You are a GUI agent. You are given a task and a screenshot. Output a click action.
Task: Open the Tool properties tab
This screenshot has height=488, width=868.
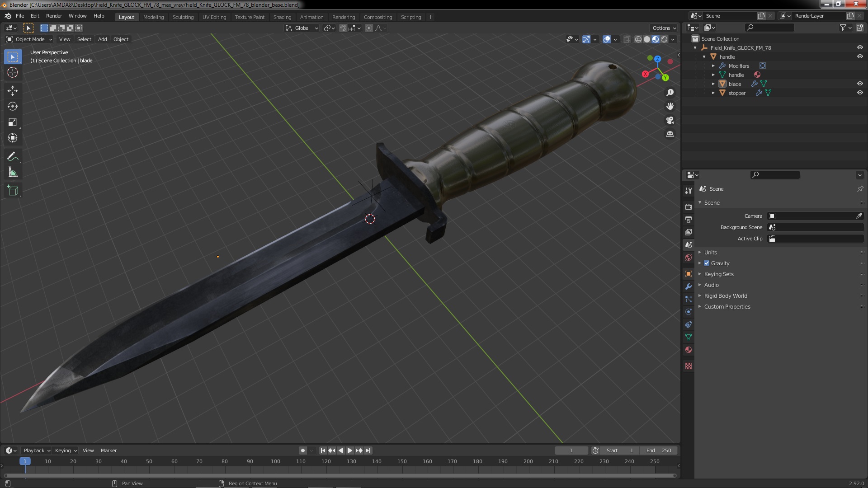pyautogui.click(x=689, y=191)
